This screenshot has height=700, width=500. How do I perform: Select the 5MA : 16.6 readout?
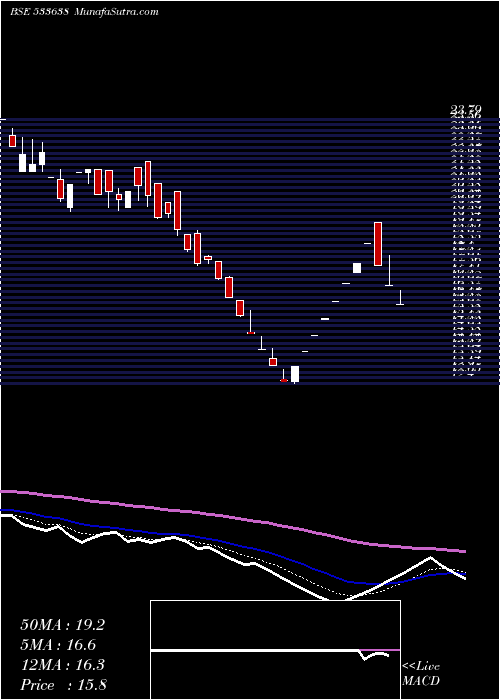point(58,645)
